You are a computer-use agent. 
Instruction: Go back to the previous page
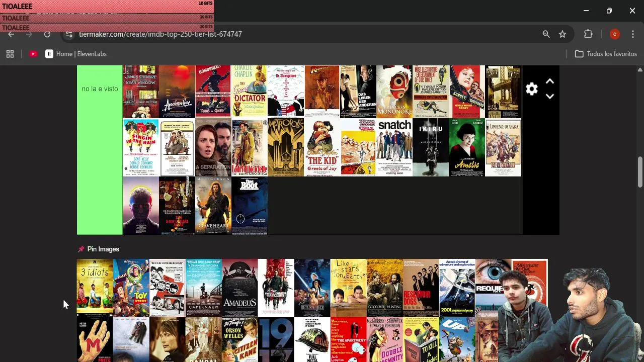click(11, 34)
